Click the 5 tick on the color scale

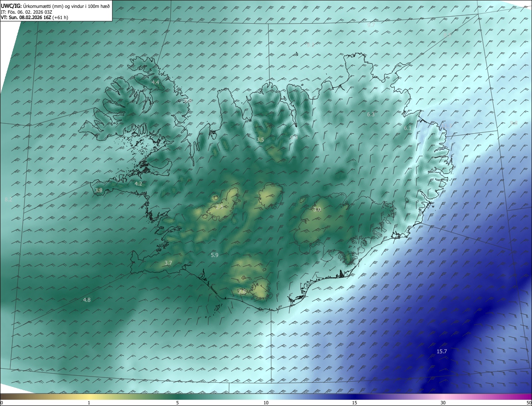tap(177, 403)
